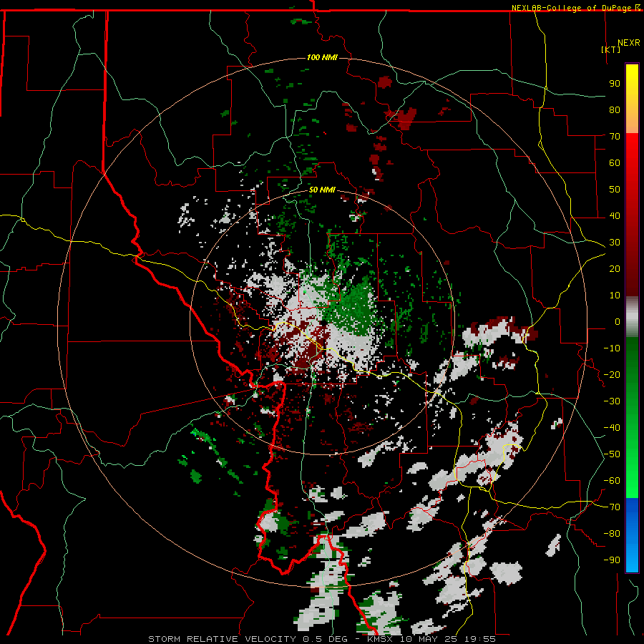Click the 40 value on velocity scale

[615, 216]
